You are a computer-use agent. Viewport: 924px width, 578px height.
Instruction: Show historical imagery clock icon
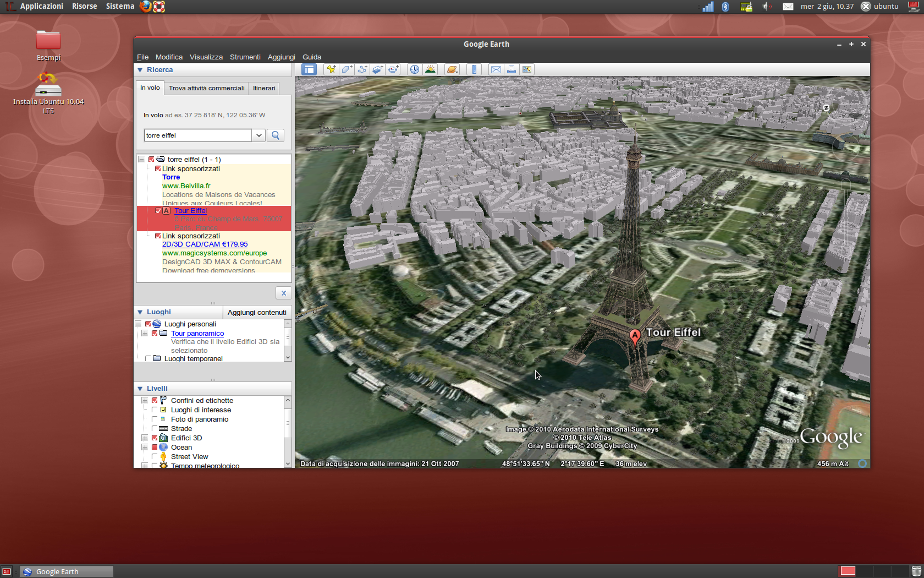[415, 69]
